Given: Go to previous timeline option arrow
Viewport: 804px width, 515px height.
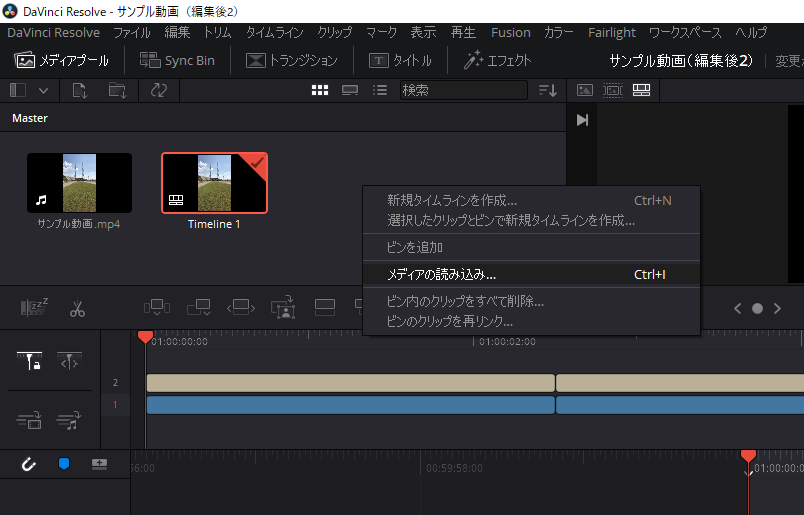Looking at the screenshot, I should tap(738, 308).
